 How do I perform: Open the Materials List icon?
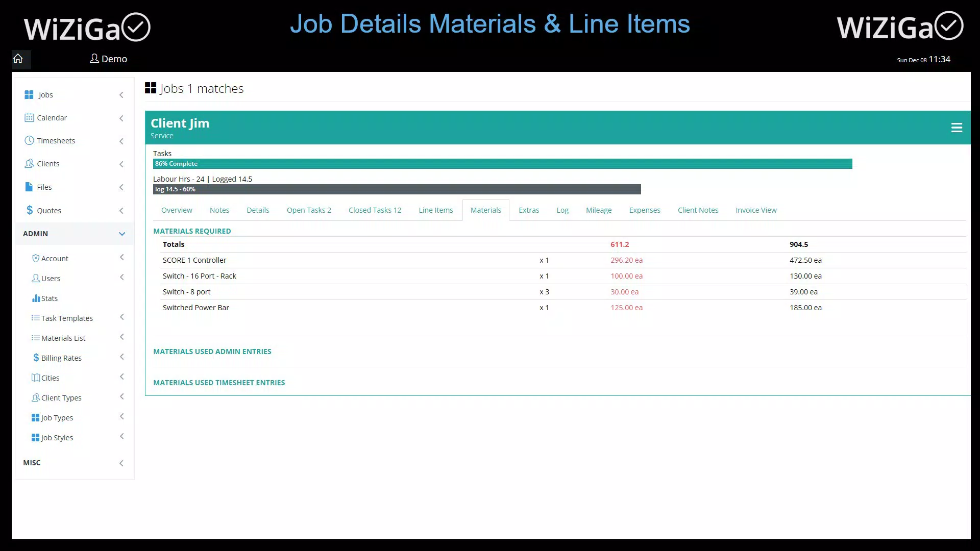click(36, 338)
